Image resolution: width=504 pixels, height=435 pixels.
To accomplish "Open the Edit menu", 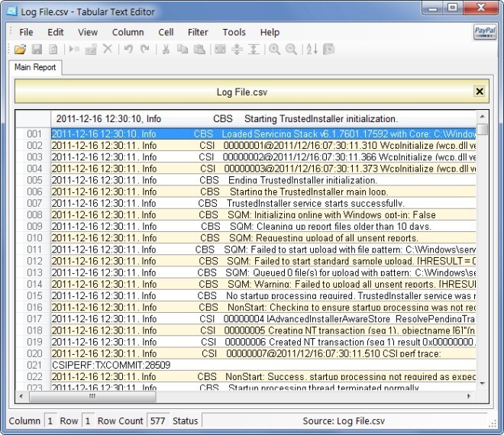I will point(55,32).
